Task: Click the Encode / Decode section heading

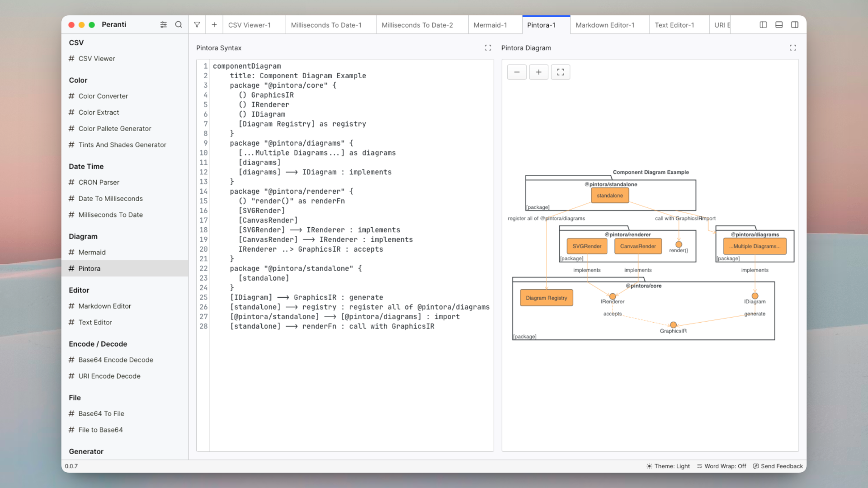Action: point(98,344)
